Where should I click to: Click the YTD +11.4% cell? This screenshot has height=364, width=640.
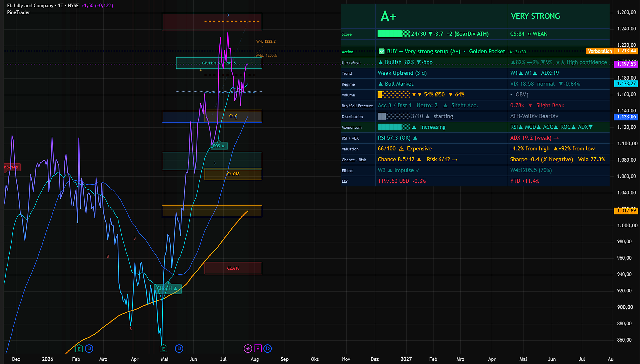[559, 181]
